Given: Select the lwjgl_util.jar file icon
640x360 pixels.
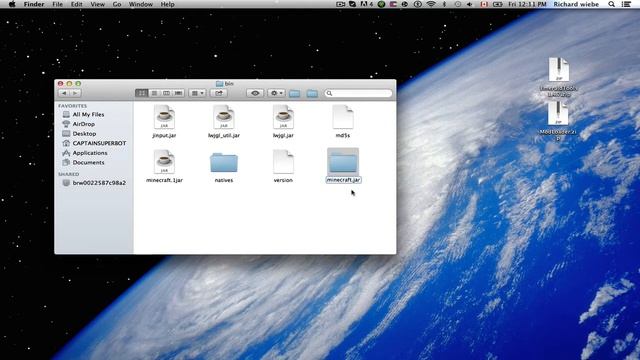Looking at the screenshot, I should coord(224,118).
